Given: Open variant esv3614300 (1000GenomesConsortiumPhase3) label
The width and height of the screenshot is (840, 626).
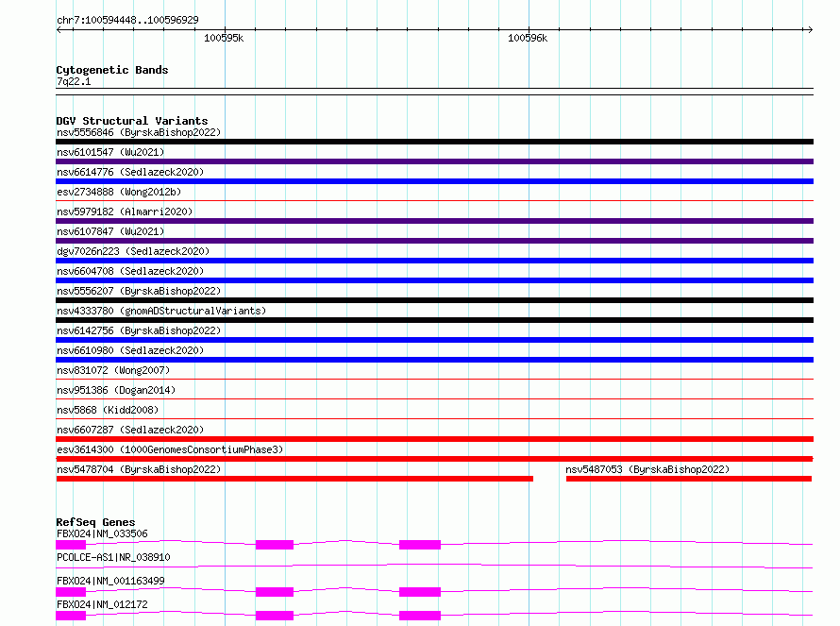Looking at the screenshot, I should (x=170, y=449).
